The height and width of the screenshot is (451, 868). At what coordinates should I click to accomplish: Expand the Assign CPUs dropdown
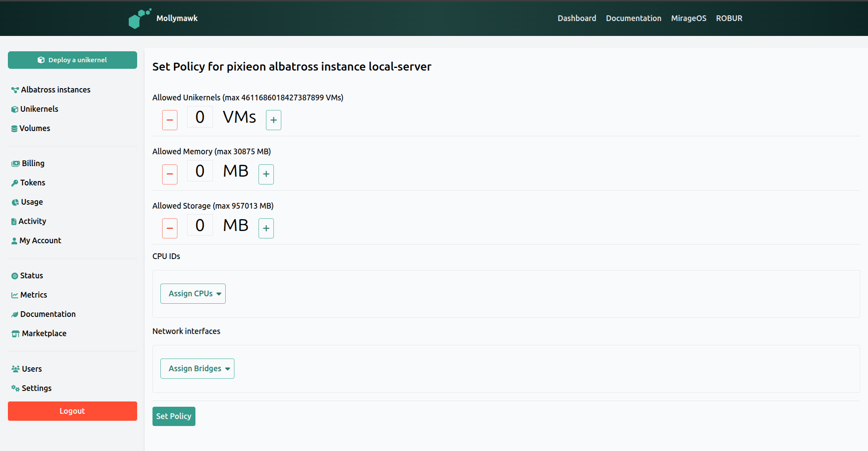click(193, 293)
